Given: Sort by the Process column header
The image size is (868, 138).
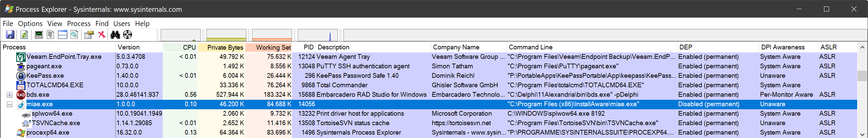Looking at the screenshot, I should click(x=58, y=47).
